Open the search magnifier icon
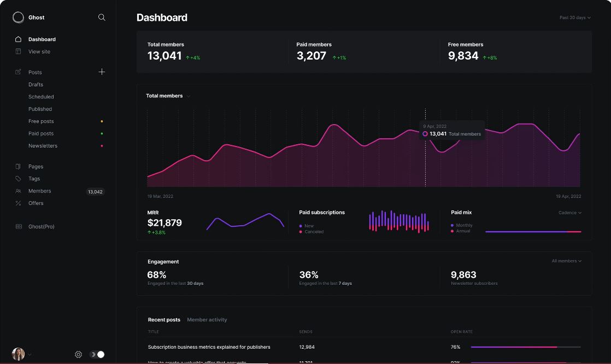Viewport: 611px width, 364px height. [102, 17]
